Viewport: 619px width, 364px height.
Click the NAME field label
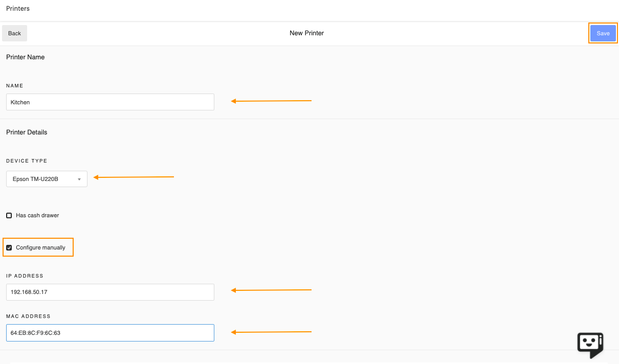click(x=15, y=86)
